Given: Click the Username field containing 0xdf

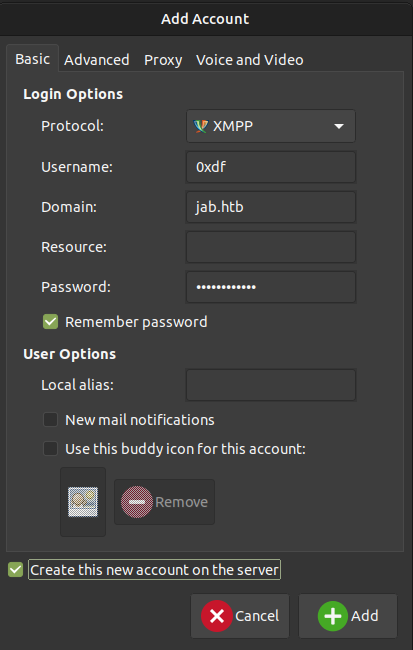Looking at the screenshot, I should [x=271, y=167].
